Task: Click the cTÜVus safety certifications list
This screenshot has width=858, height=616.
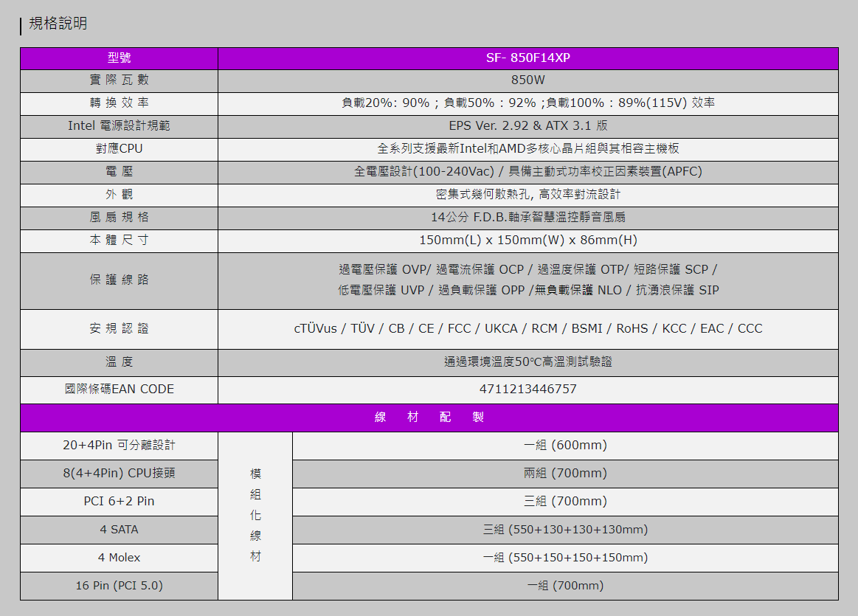Action: pos(528,329)
